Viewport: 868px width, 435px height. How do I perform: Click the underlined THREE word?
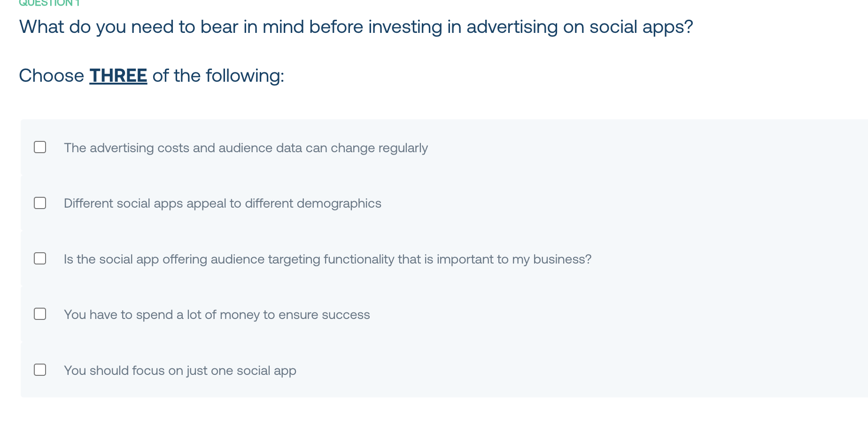point(118,76)
